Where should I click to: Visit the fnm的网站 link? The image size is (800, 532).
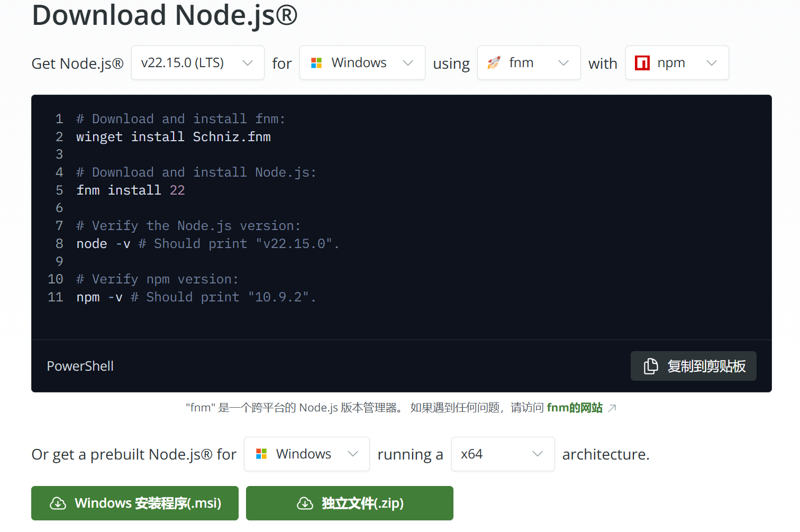[x=574, y=408]
